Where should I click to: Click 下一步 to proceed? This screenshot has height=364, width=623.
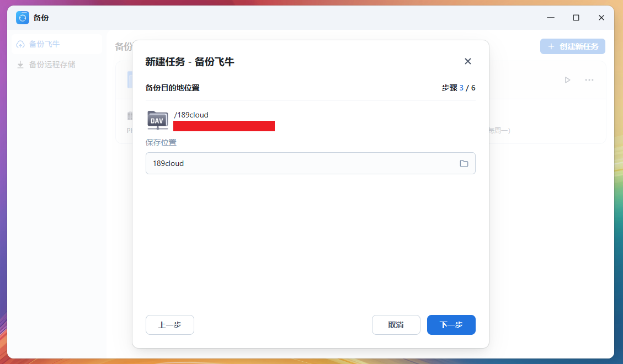[451, 325]
